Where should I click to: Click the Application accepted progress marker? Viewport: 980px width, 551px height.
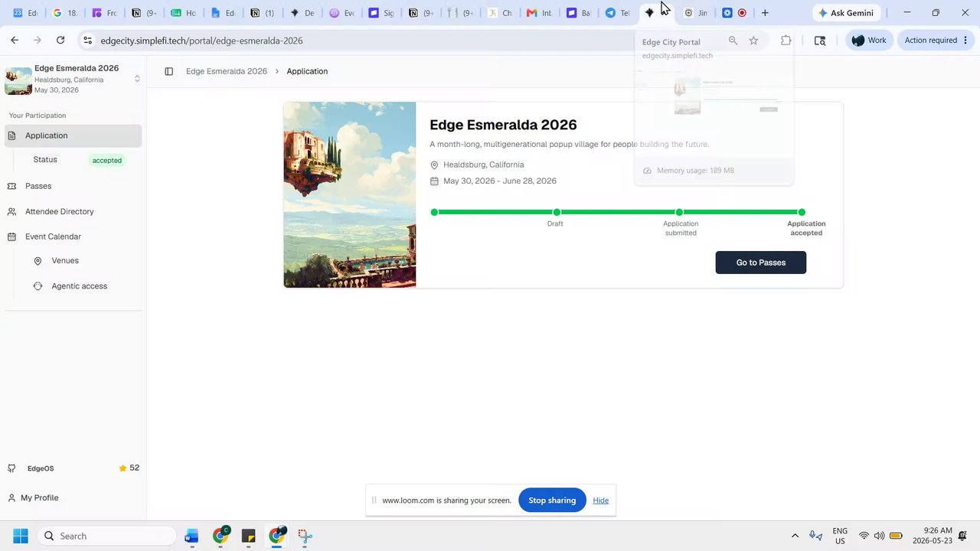coord(802,212)
